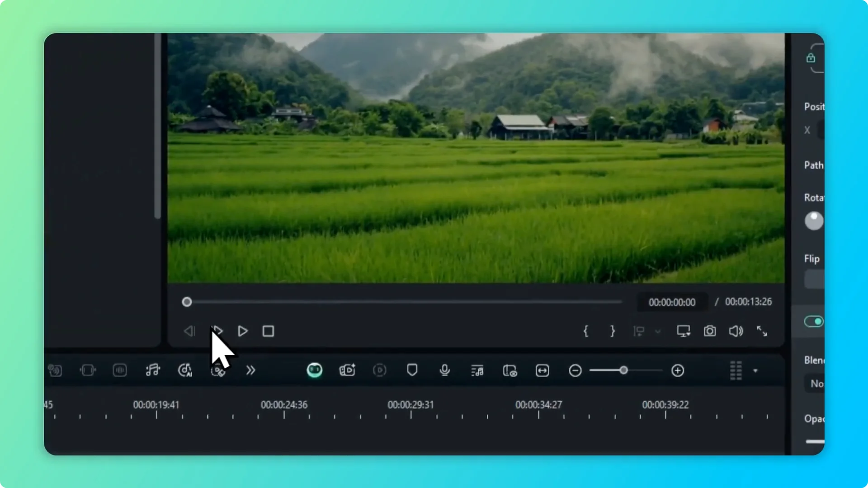
Task: Expand more toolbar tools chevrons
Action: click(x=250, y=371)
